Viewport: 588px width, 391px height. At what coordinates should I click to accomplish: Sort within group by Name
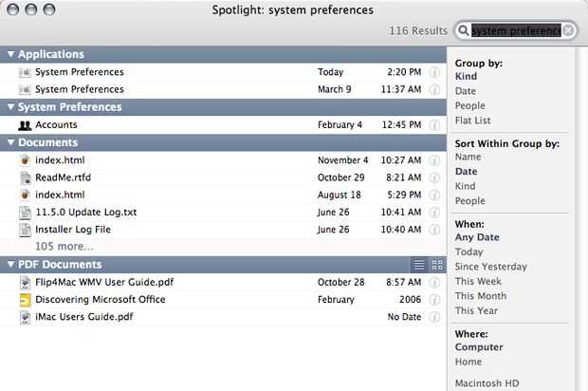click(469, 158)
